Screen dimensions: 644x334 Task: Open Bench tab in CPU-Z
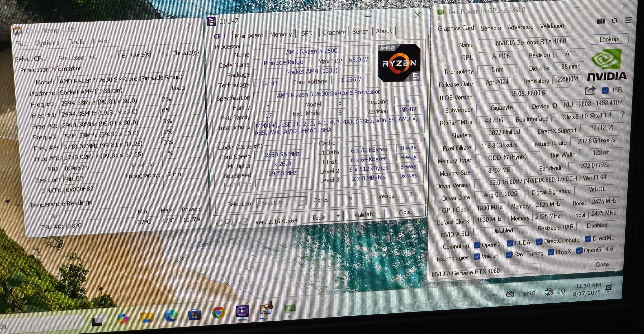pos(360,32)
